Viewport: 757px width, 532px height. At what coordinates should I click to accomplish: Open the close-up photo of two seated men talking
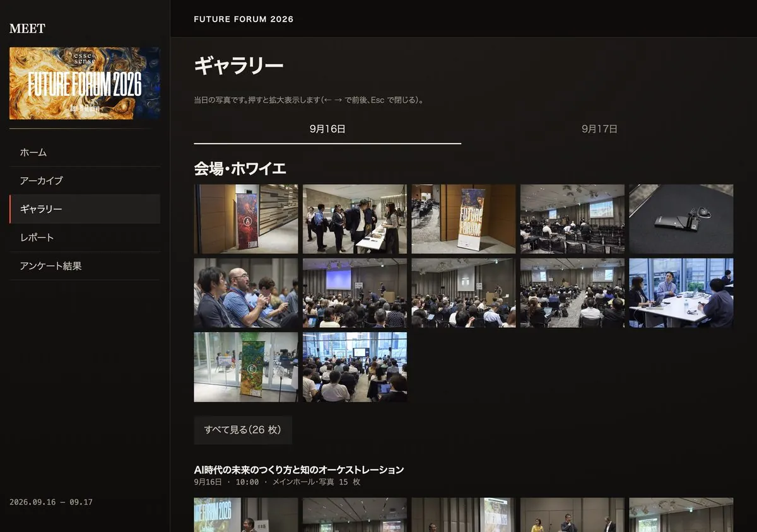point(246,293)
